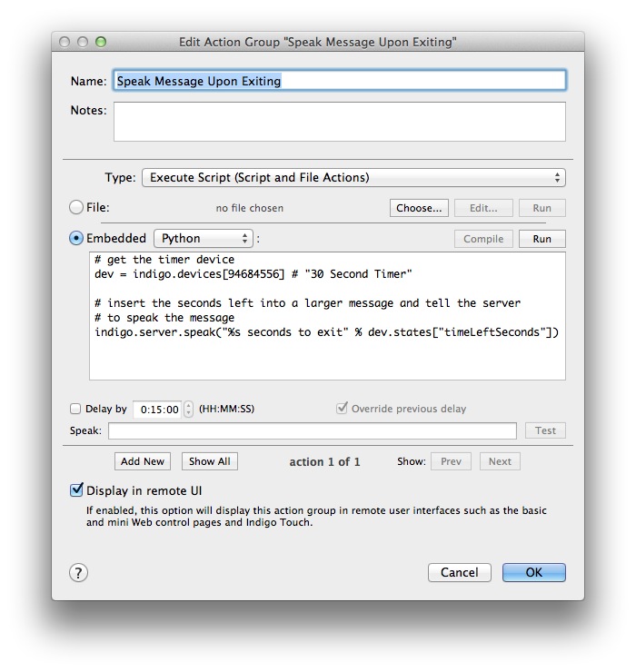Click the Add New action button
The width and height of the screenshot is (636, 672).
pos(143,461)
